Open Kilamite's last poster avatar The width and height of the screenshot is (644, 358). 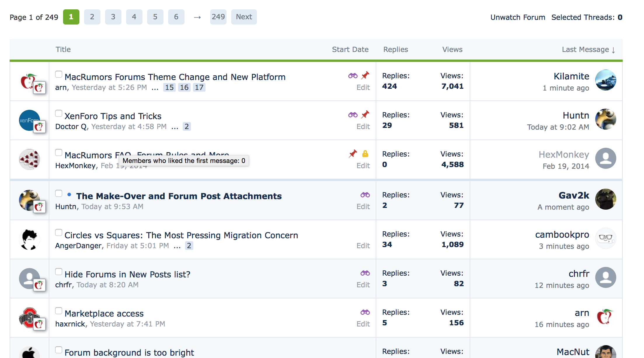click(x=606, y=80)
